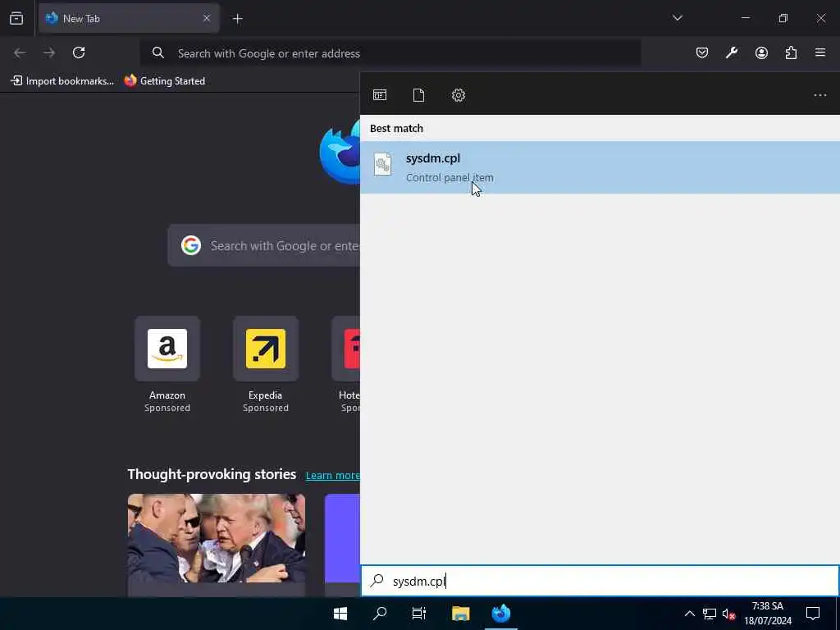The height and width of the screenshot is (630, 840).
Task: Click the magnifier icon in Windows search box
Action: pyautogui.click(x=377, y=580)
